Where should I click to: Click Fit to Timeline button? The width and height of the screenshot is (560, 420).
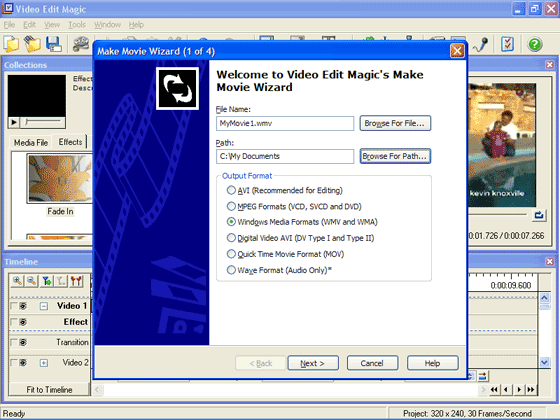click(x=49, y=389)
